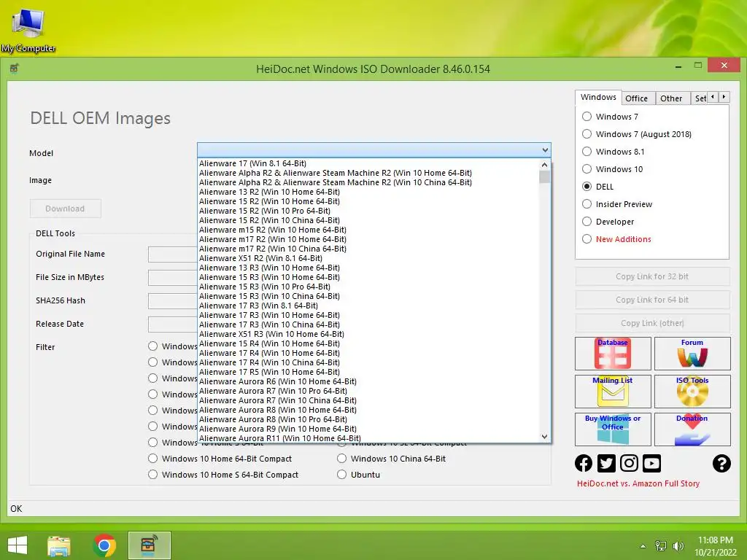Open the ISO Tools icon button
Viewport: 747px width, 560px height.
coord(692,392)
